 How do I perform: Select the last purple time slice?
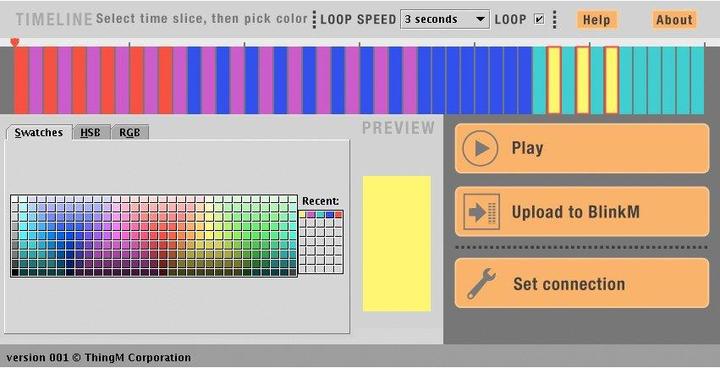(x=410, y=80)
